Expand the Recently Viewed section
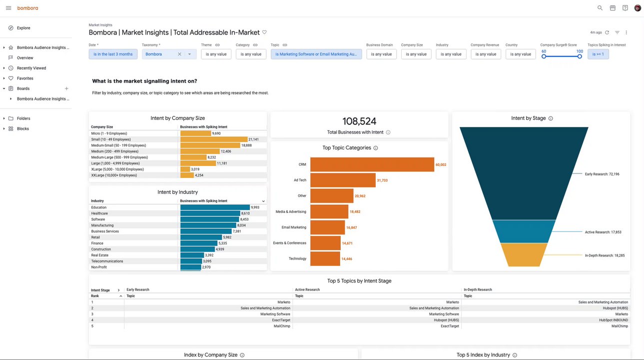 (x=4, y=68)
